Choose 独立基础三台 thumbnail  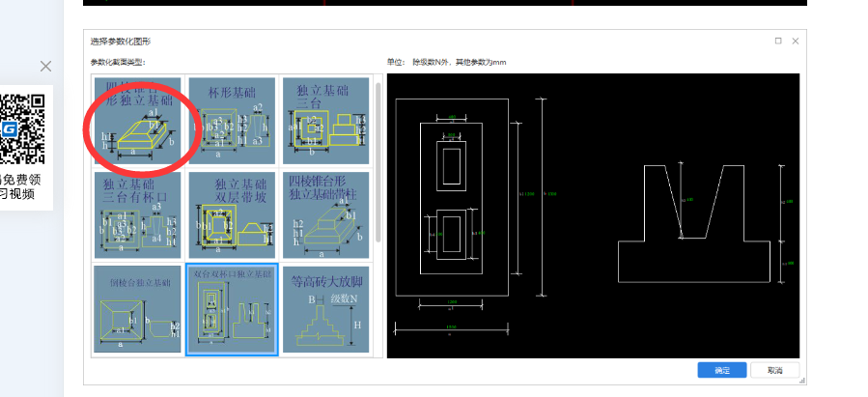pos(326,121)
